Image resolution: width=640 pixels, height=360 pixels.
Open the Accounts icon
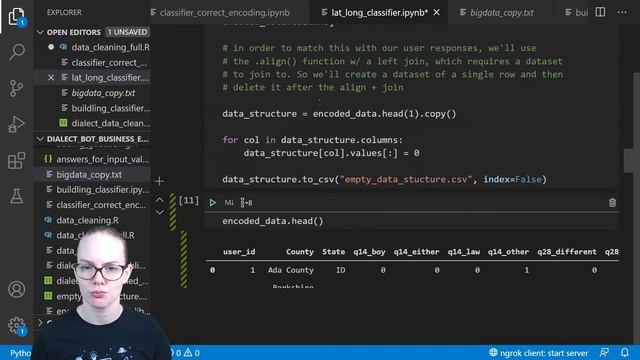click(16, 289)
